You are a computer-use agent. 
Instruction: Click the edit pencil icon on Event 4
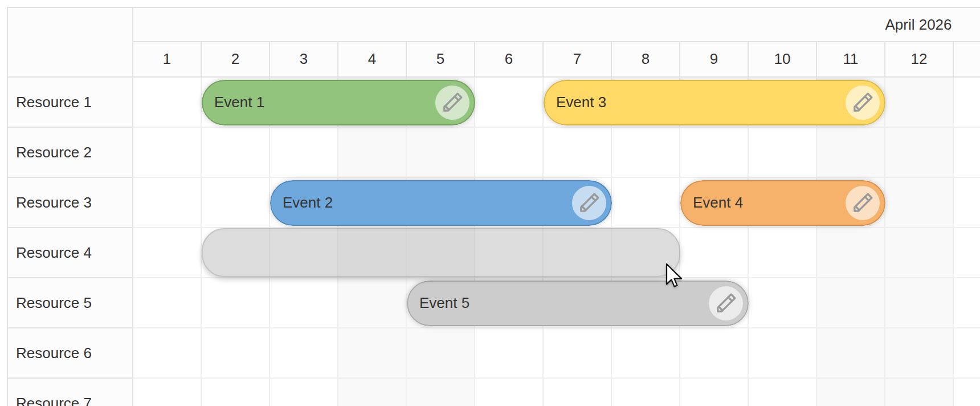[863, 202]
